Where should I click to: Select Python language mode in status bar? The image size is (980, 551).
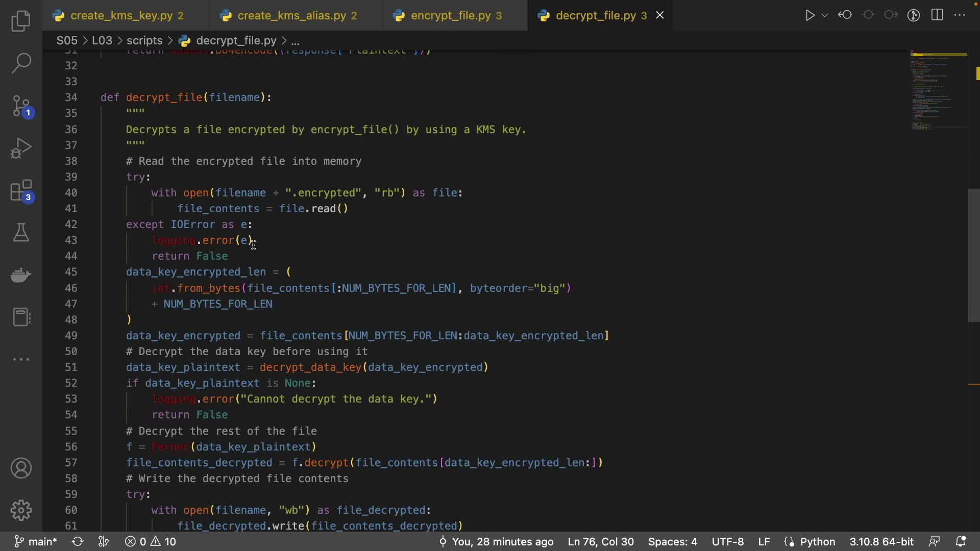[817, 541]
